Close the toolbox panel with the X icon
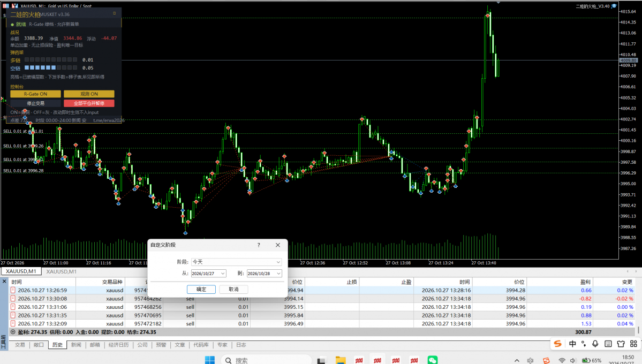This screenshot has width=642, height=364. tap(4, 281)
